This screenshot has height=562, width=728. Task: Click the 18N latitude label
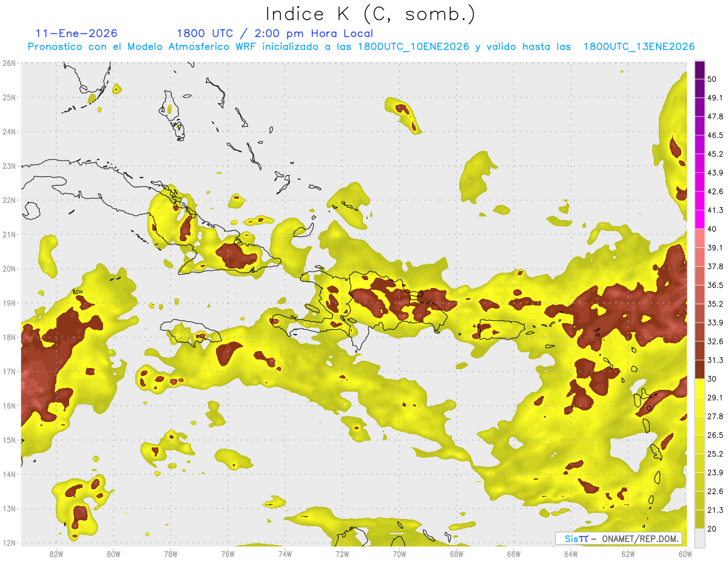pyautogui.click(x=8, y=337)
